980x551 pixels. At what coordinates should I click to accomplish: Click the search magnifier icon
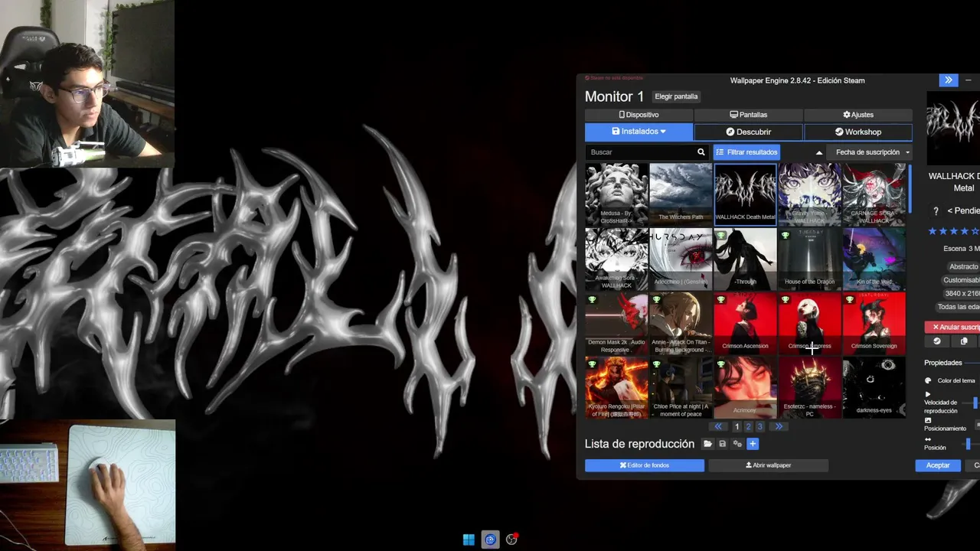[x=701, y=152]
